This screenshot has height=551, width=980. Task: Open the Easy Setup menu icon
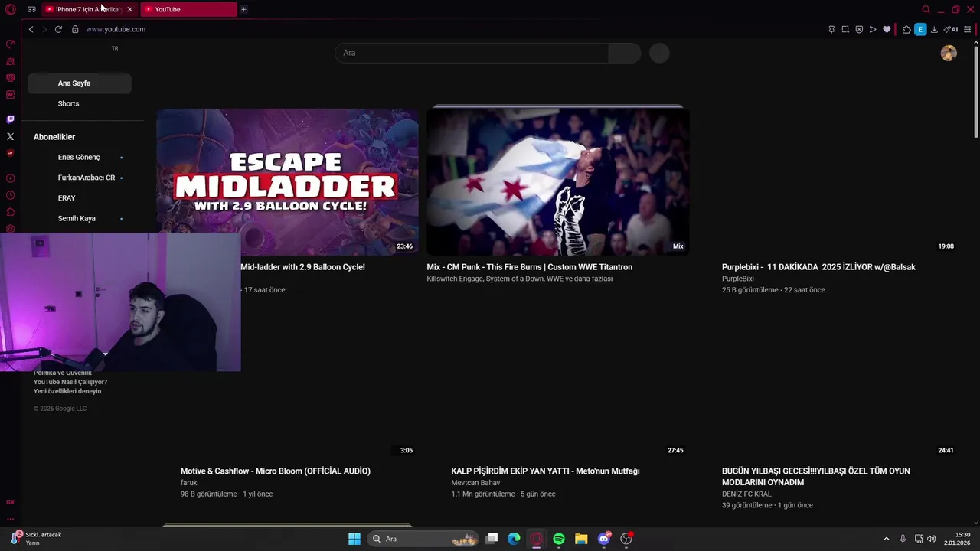pyautogui.click(x=968, y=29)
